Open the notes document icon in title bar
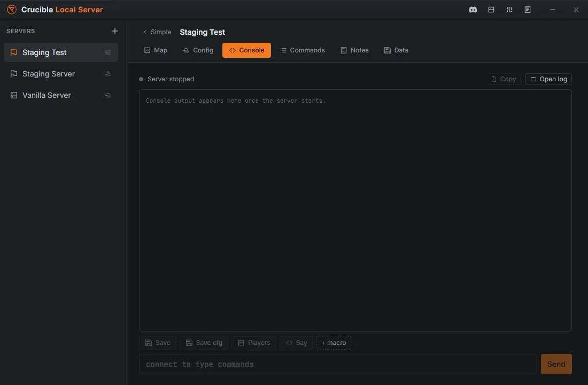 point(527,10)
